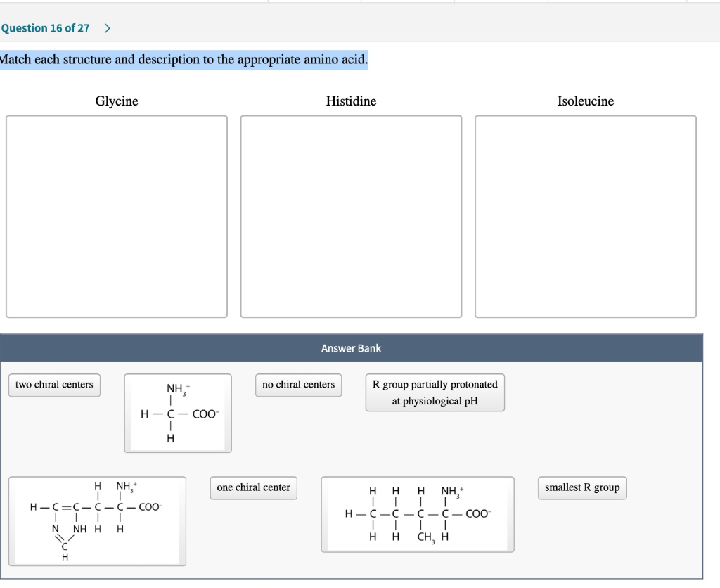Click the 'Question 16 of 27' label
The image size is (720, 588).
coord(44,28)
